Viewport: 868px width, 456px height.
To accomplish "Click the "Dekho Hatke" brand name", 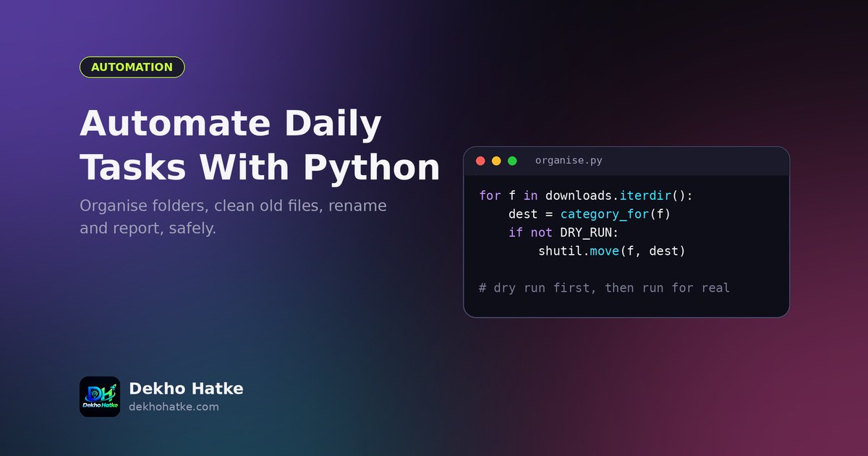I will [186, 389].
